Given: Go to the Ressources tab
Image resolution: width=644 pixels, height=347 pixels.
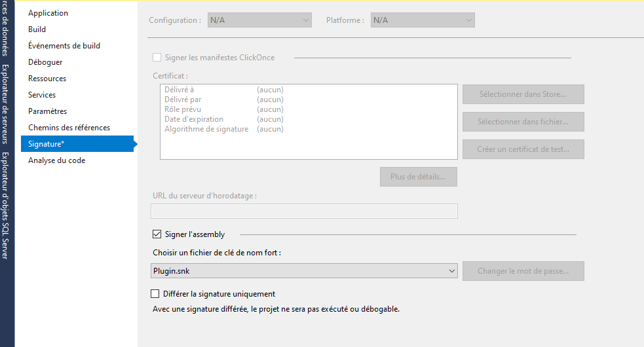Looking at the screenshot, I should 47,79.
